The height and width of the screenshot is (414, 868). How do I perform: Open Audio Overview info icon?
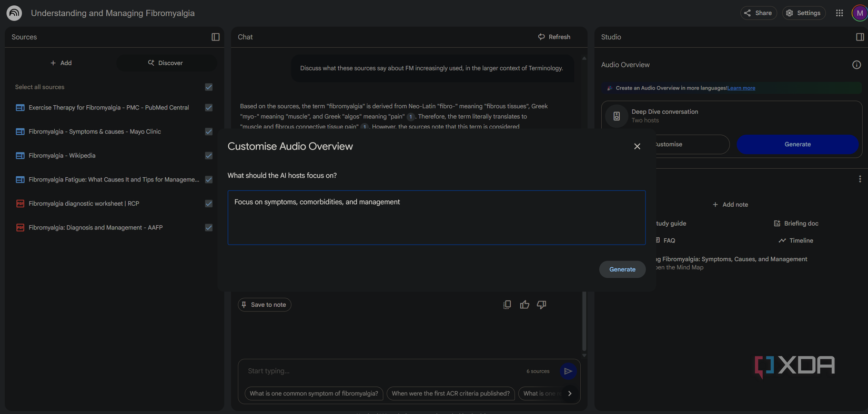coord(856,65)
